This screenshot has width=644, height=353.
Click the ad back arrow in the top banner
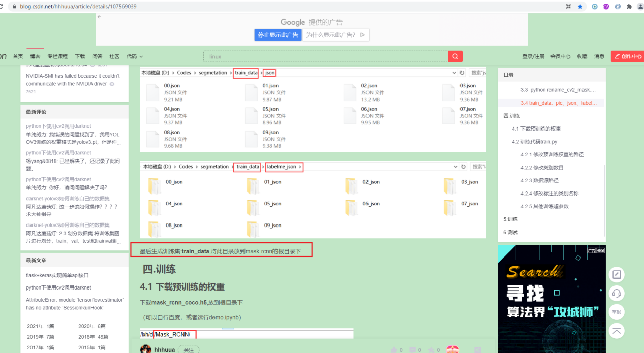tap(99, 17)
